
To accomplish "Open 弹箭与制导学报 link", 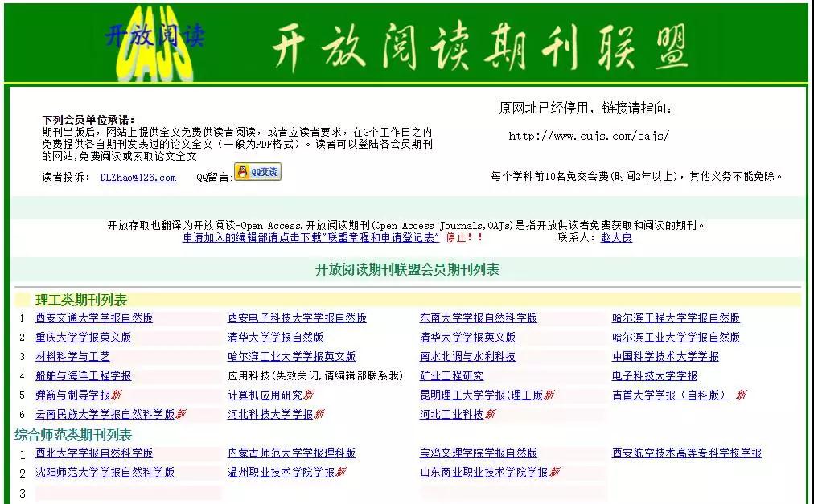I will [x=72, y=395].
